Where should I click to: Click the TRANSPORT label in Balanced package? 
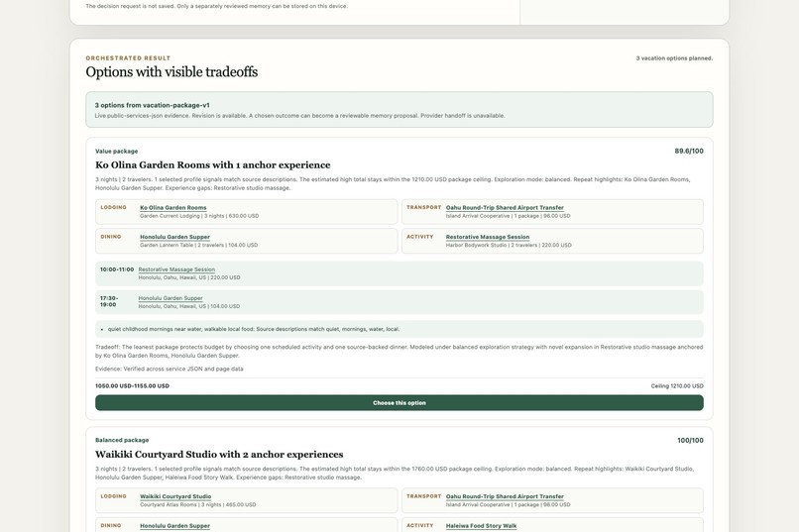pos(424,496)
